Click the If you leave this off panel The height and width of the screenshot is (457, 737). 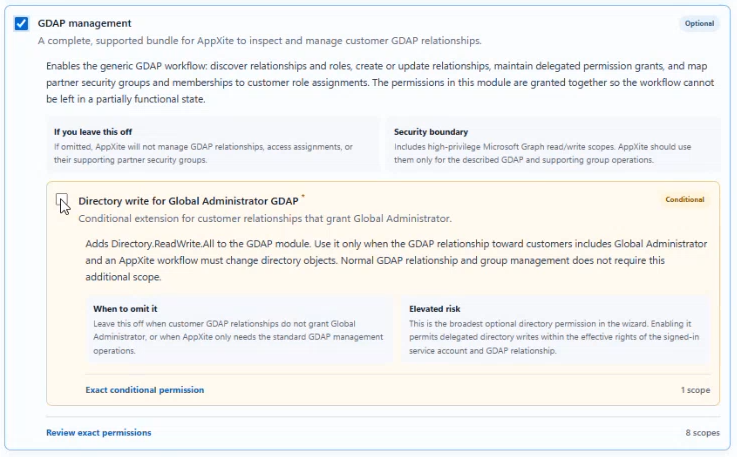[x=212, y=145]
